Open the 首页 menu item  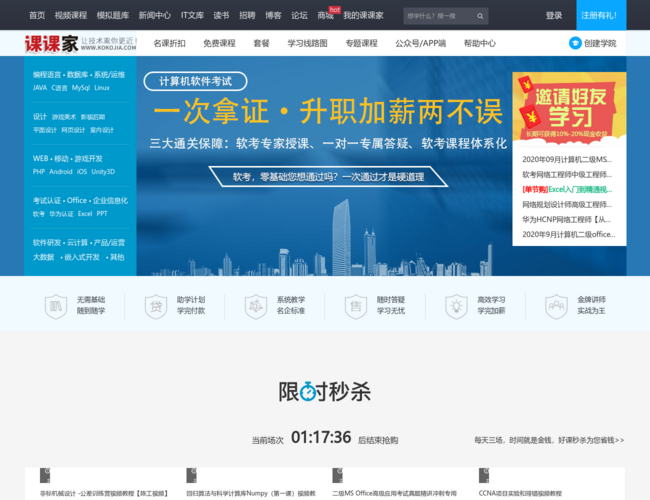[x=37, y=16]
